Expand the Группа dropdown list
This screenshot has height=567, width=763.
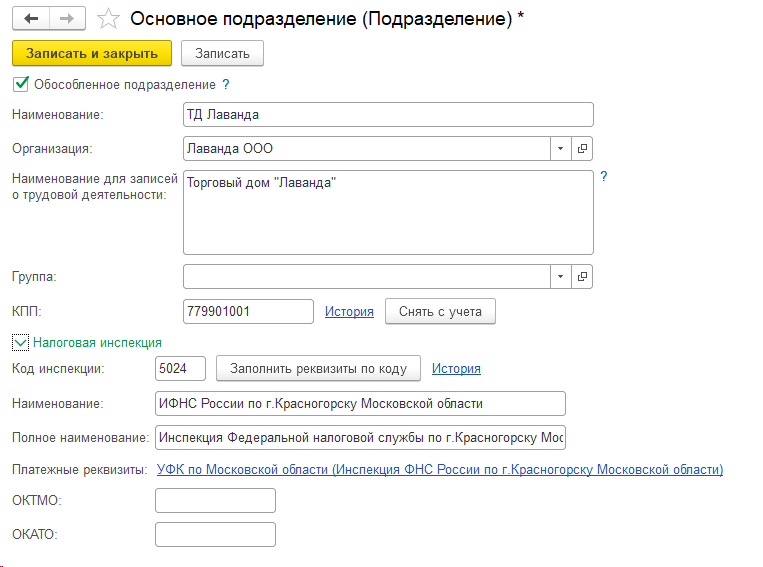tap(561, 276)
